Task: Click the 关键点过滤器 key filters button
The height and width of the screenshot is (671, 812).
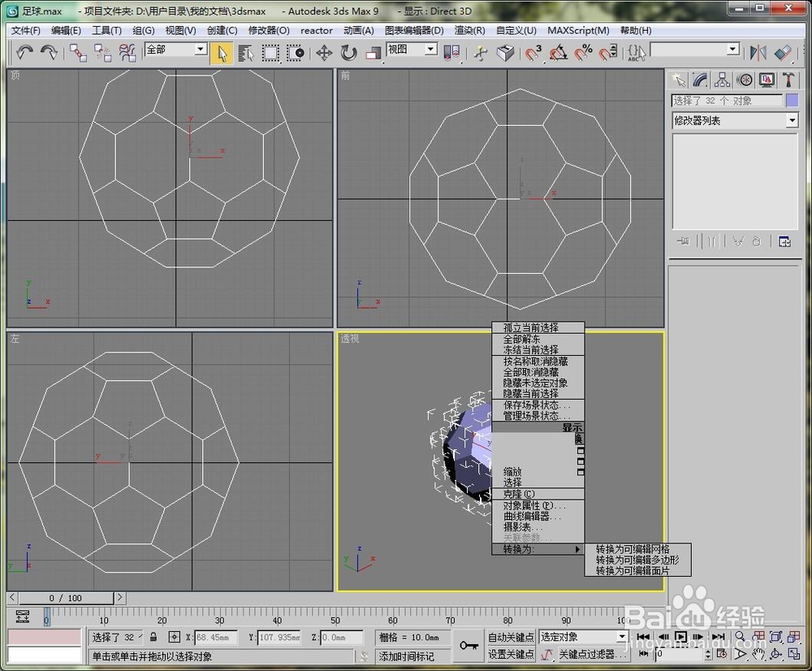Action: pyautogui.click(x=592, y=655)
